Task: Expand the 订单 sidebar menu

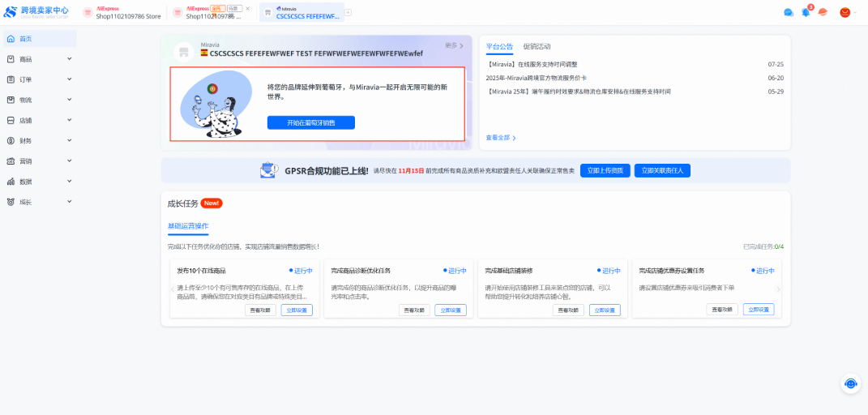Action: pos(39,79)
